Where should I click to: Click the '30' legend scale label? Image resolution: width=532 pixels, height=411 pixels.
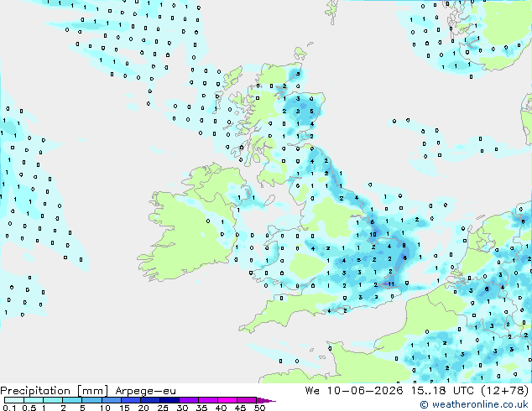tap(182, 408)
